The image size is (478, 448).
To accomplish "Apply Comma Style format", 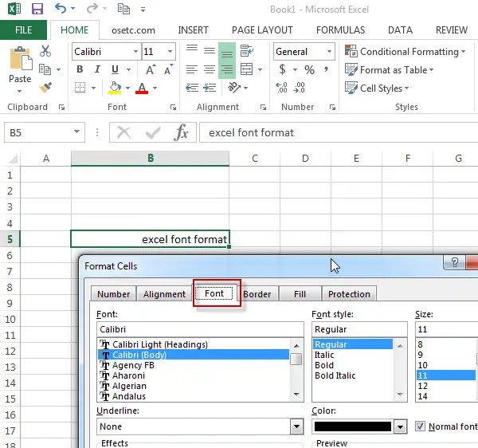I will (327, 69).
